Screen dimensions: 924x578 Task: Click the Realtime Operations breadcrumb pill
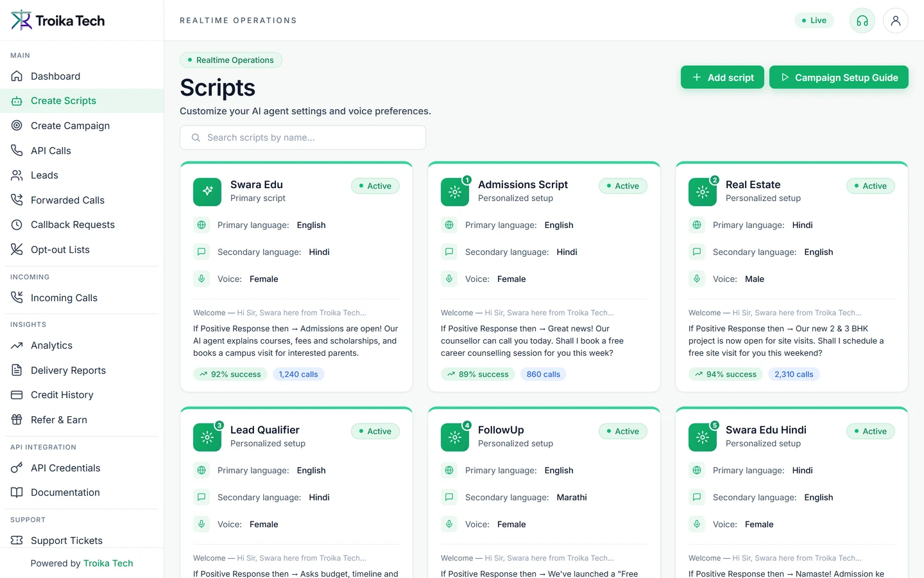[x=231, y=60]
